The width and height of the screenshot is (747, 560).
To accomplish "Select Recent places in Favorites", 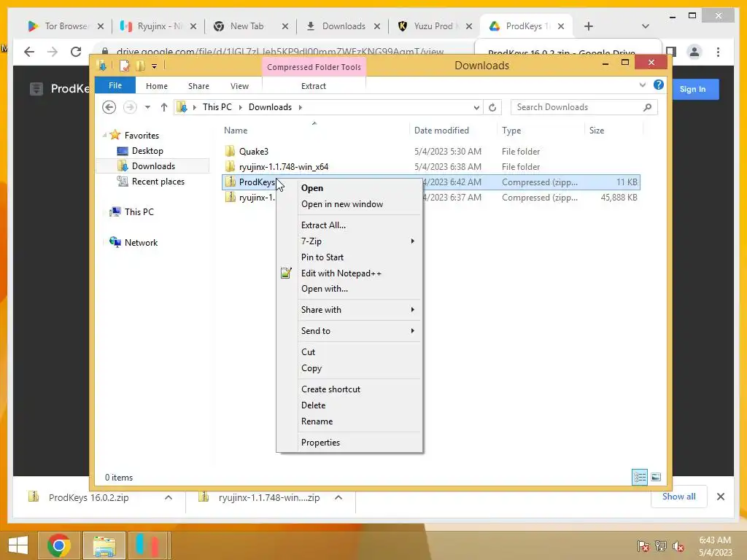I will tap(158, 182).
